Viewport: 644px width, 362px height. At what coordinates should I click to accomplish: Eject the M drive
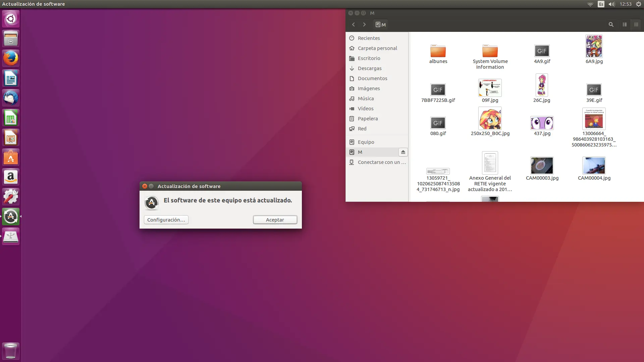pyautogui.click(x=403, y=152)
